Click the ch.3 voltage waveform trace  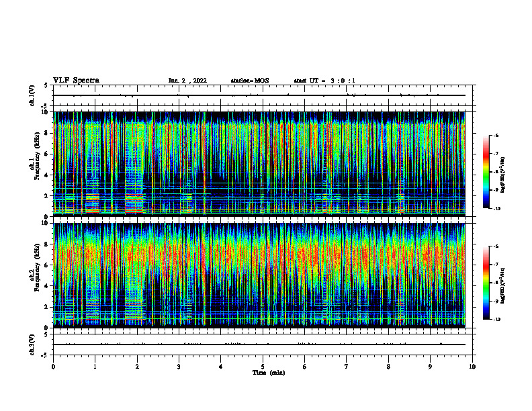click(x=259, y=345)
